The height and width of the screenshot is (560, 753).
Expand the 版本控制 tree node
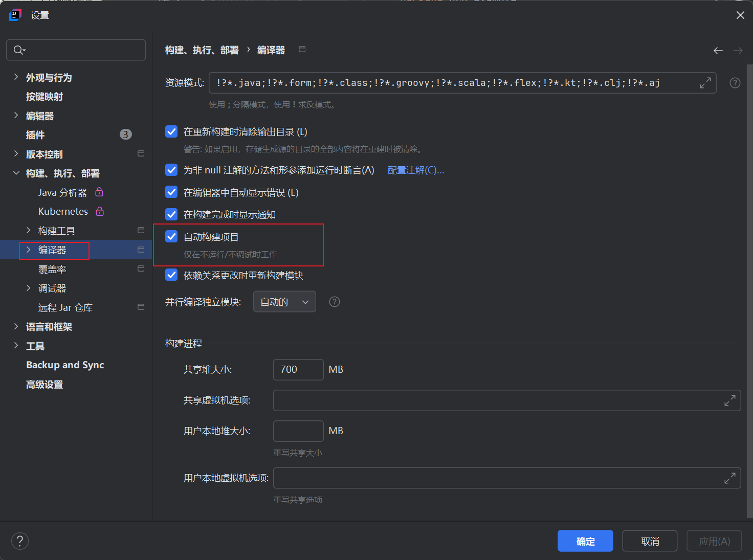point(16,154)
